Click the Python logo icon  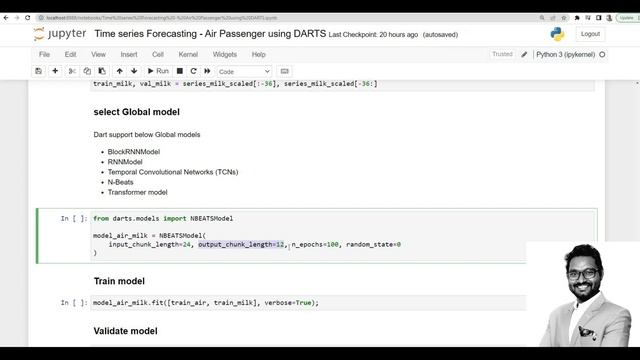[557, 34]
